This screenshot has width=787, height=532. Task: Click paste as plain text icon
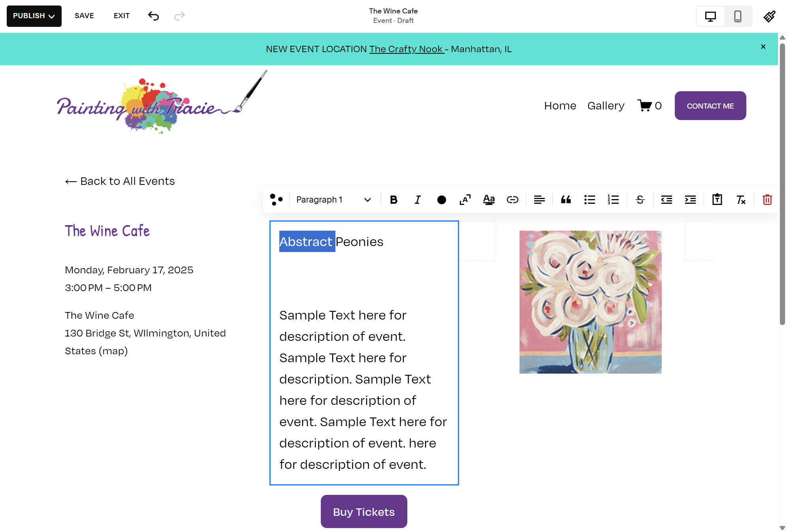[717, 200]
